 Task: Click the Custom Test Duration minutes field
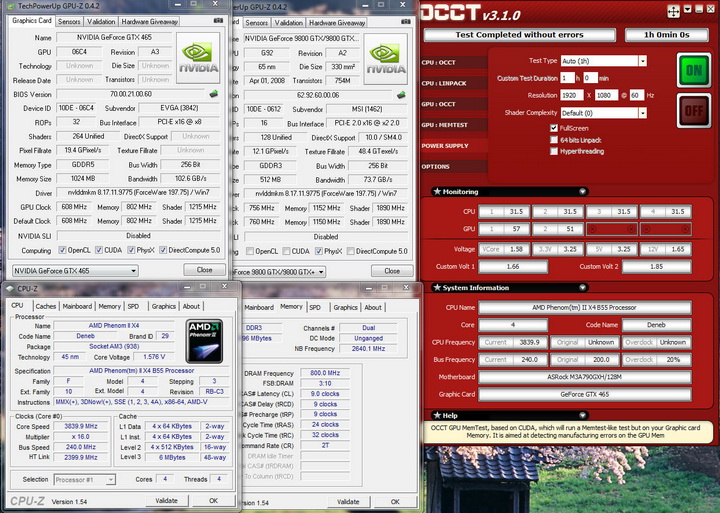(x=590, y=78)
